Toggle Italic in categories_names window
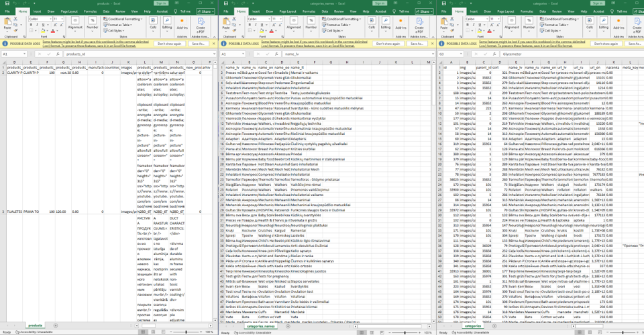The height and width of the screenshot is (335, 644). click(x=256, y=25)
